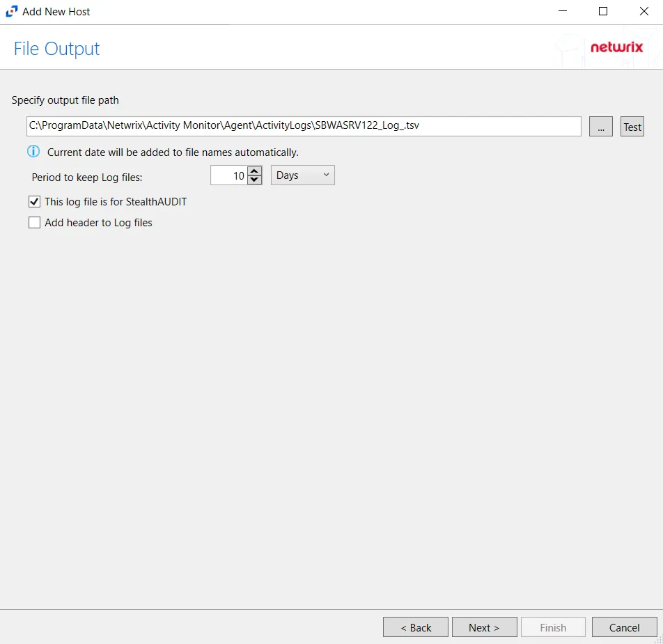Go to the previous step with Back

[x=415, y=627]
